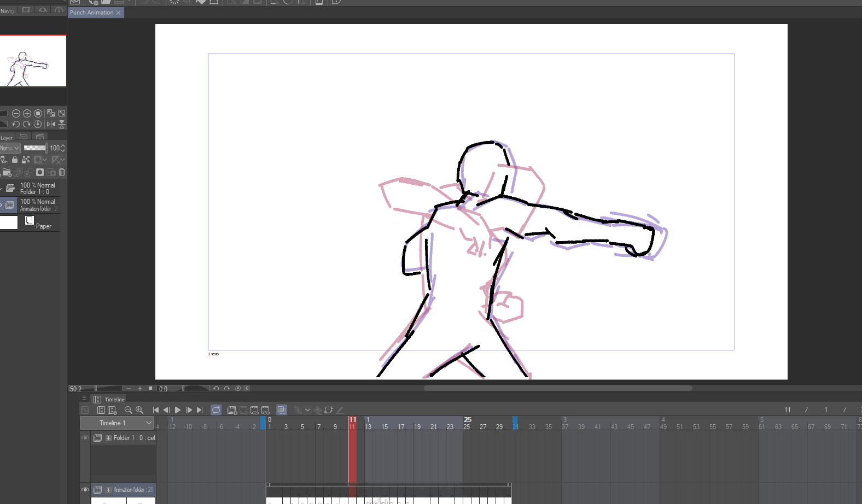
Task: Open the layer blending mode dropdown
Action: point(10,148)
